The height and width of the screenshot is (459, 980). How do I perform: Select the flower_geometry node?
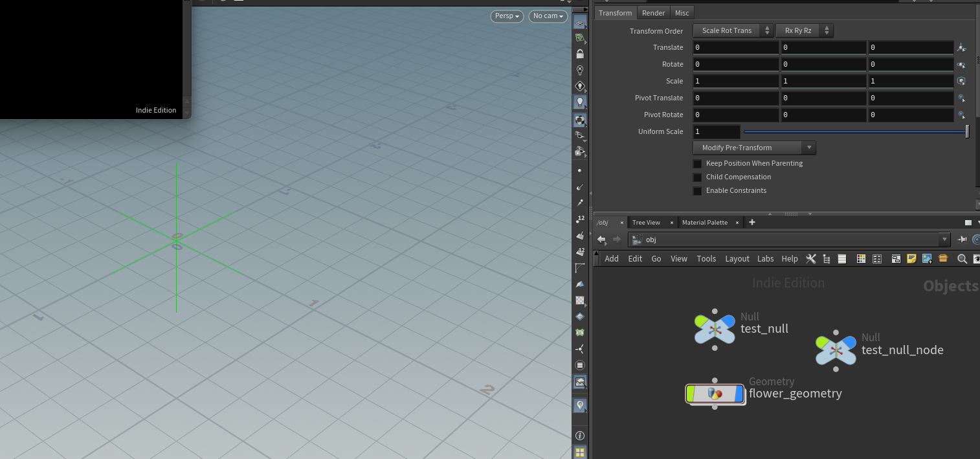[715, 394]
